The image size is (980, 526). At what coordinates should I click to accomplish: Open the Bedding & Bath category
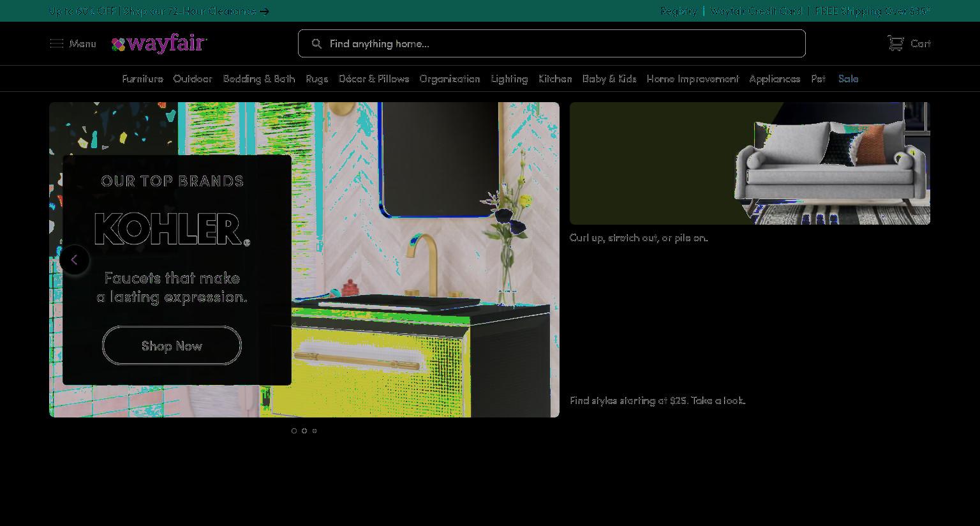click(259, 79)
